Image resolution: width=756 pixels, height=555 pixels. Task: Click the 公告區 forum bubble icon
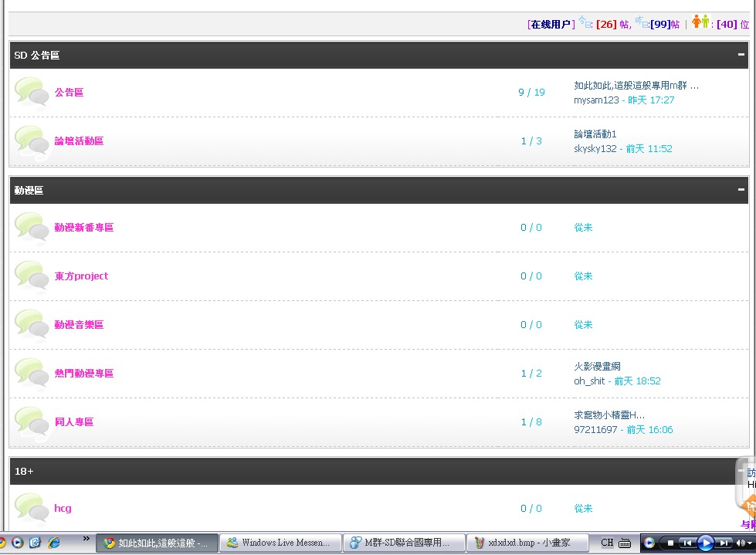32,93
